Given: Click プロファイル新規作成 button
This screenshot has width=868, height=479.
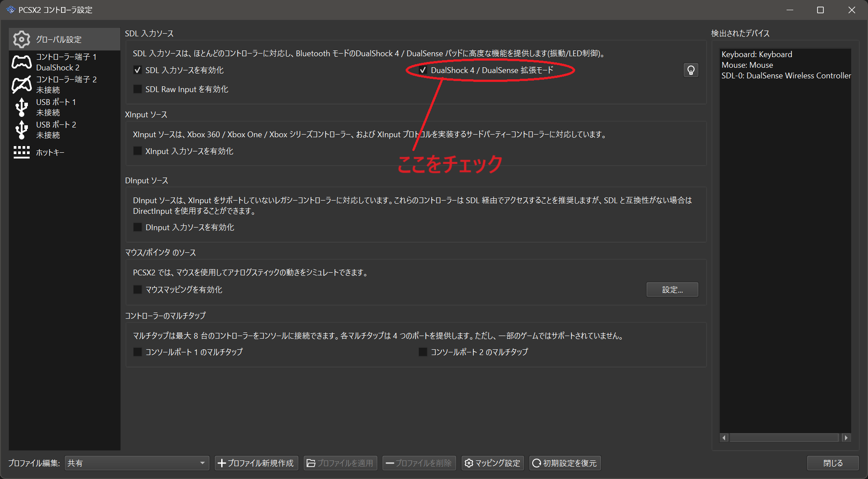Looking at the screenshot, I should click(256, 463).
